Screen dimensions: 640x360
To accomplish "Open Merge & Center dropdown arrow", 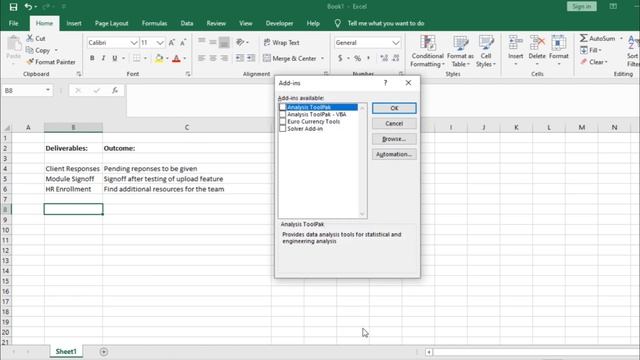I will click(x=322, y=58).
